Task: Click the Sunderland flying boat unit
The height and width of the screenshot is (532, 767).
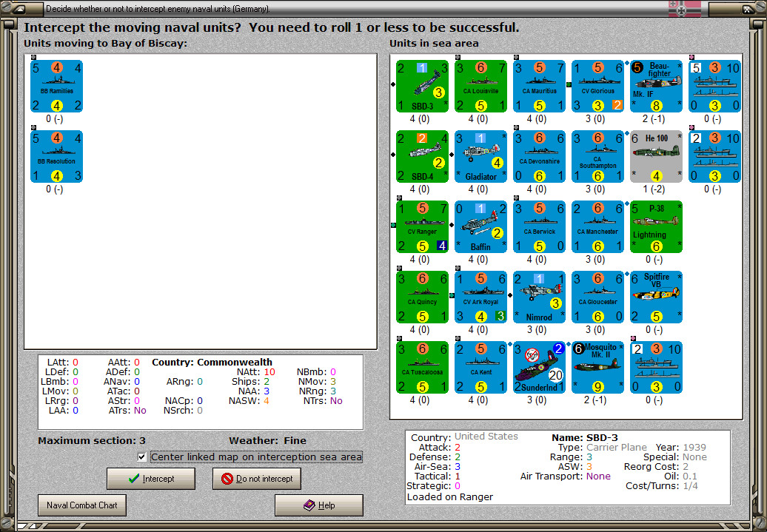Action: [539, 367]
